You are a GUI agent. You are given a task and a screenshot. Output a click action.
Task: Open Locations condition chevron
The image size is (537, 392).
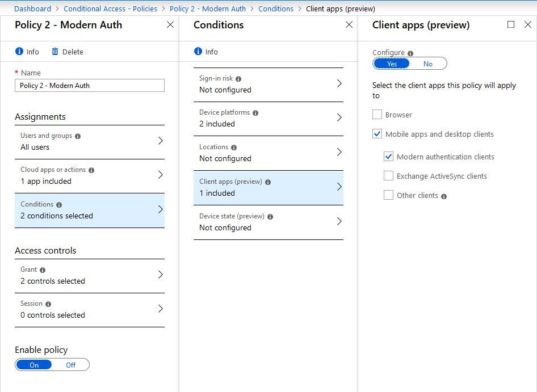pos(339,152)
